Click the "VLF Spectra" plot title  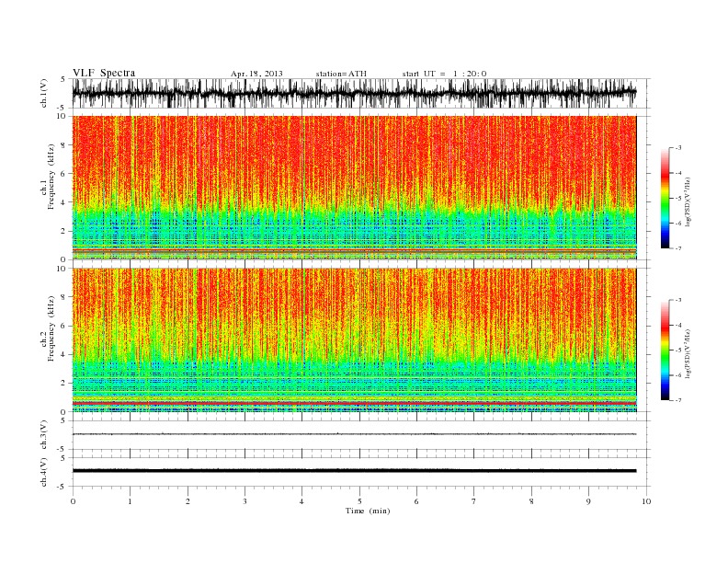coord(104,73)
